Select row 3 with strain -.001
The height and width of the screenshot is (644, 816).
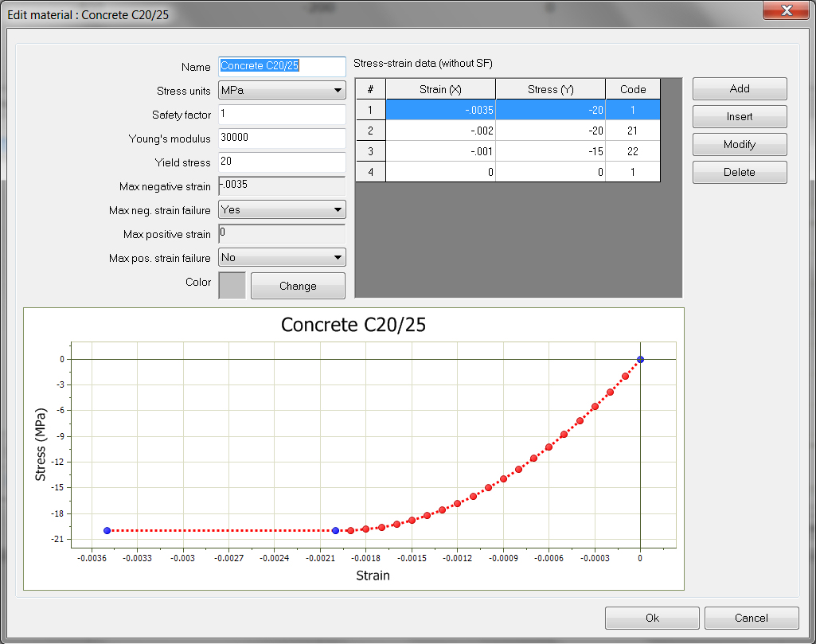pyautogui.click(x=440, y=151)
